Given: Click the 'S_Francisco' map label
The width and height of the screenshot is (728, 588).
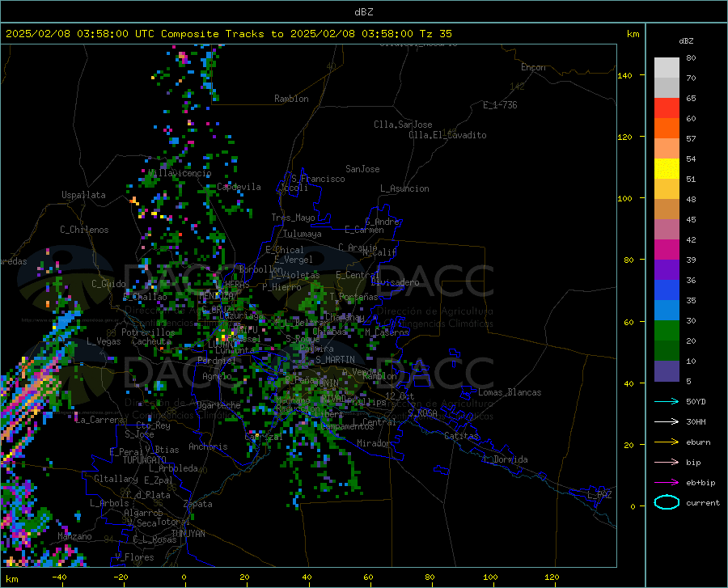Looking at the screenshot, I should coord(319,179).
